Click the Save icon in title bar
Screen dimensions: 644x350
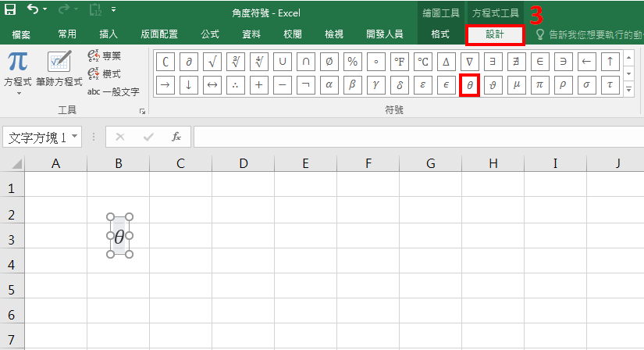click(10, 11)
